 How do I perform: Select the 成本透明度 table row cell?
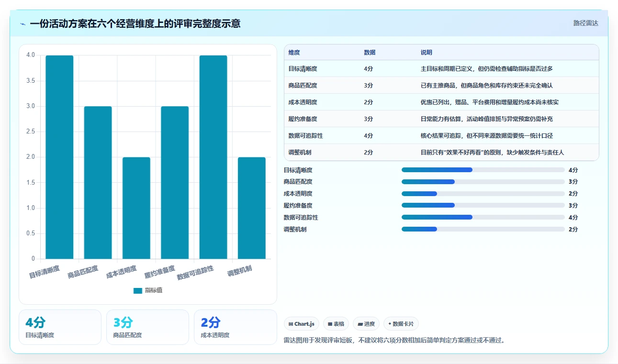(x=303, y=102)
